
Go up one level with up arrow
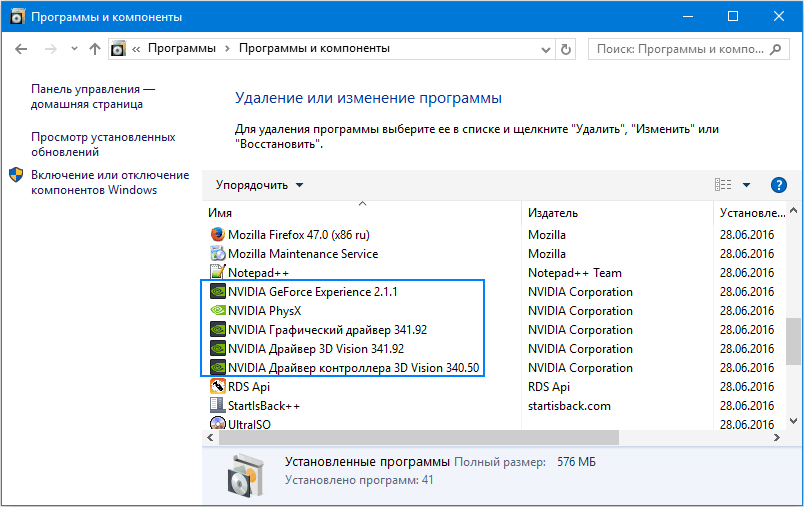point(95,48)
